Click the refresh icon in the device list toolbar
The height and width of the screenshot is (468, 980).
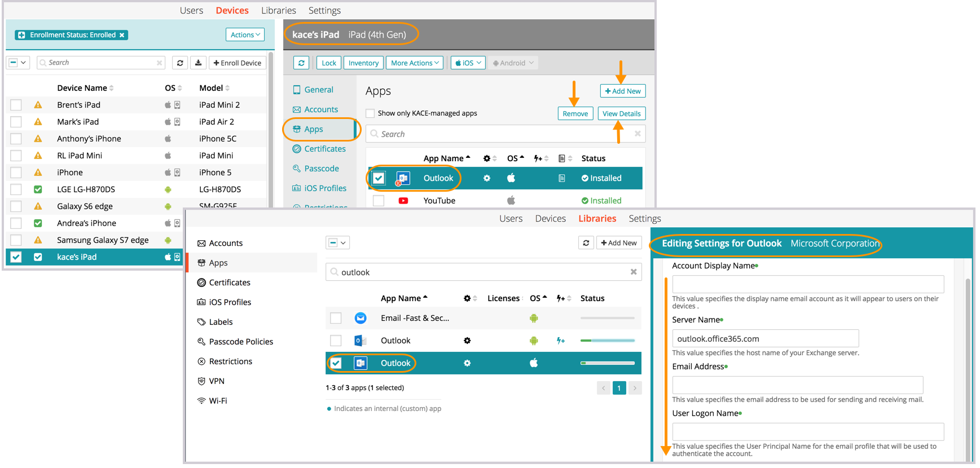point(180,63)
